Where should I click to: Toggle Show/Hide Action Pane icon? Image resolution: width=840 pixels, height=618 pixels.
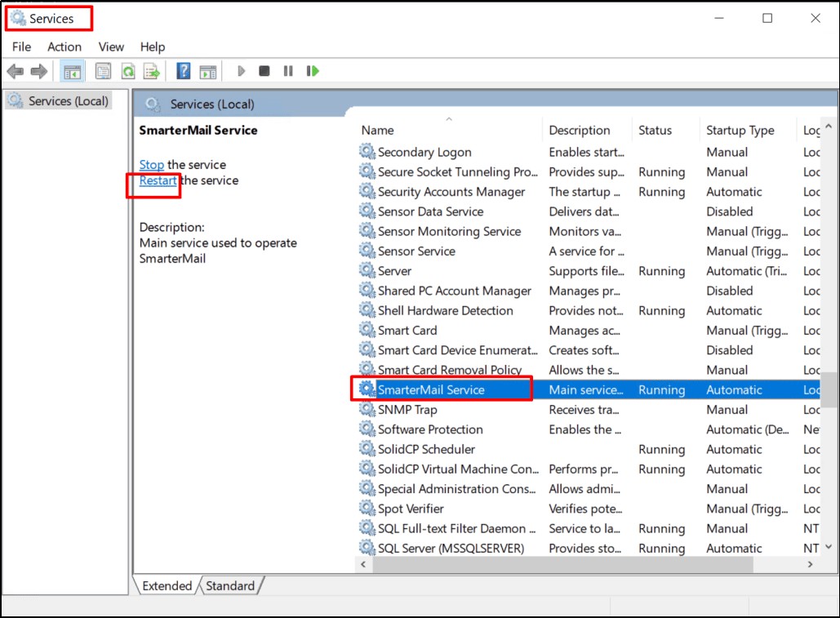(x=208, y=71)
